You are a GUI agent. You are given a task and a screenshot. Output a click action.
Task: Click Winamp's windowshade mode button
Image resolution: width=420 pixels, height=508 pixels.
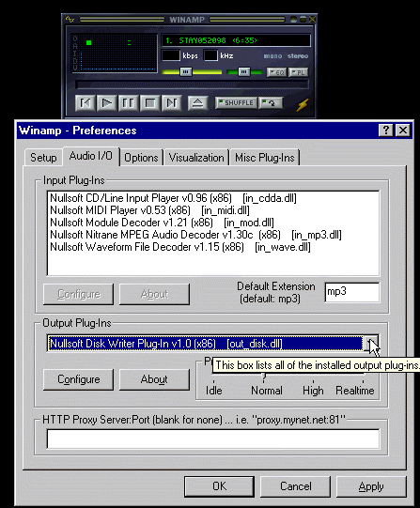pyautogui.click(x=303, y=20)
